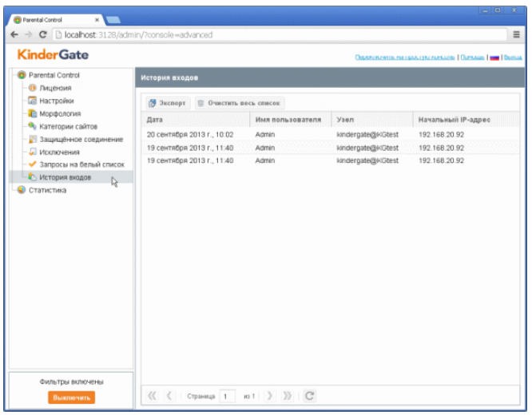The height and width of the screenshot is (415, 532).
Task: Refresh the login history list
Action: pos(310,395)
